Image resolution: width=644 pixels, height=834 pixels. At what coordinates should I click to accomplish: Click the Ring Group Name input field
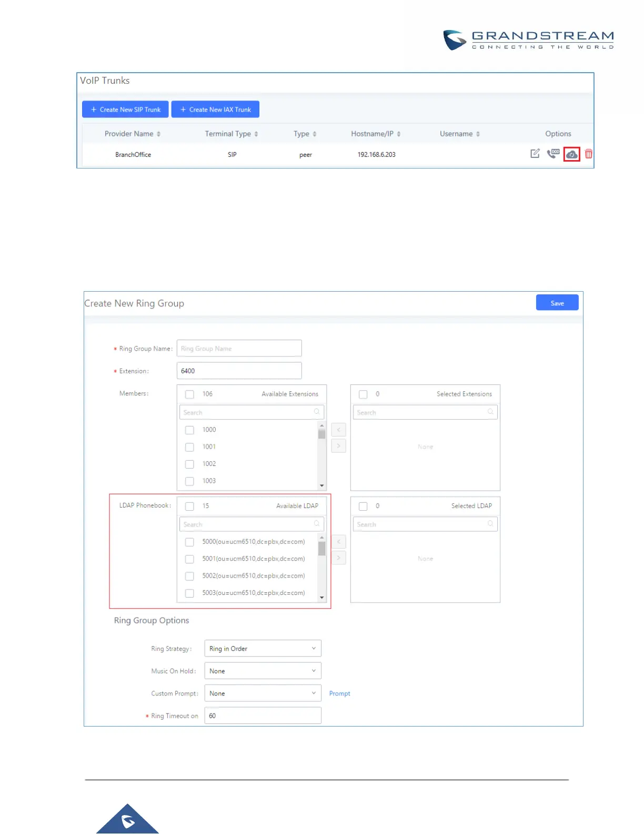coord(239,348)
